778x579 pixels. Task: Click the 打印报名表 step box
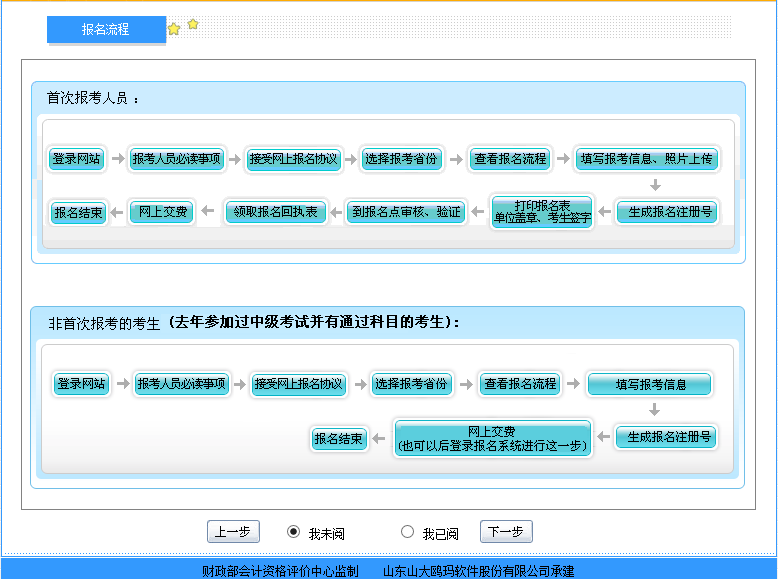[x=541, y=211]
